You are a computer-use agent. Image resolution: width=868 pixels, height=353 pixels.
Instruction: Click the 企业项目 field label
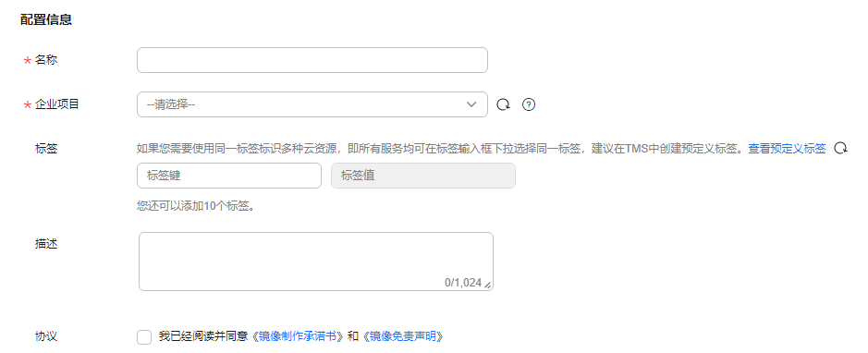pyautogui.click(x=57, y=104)
